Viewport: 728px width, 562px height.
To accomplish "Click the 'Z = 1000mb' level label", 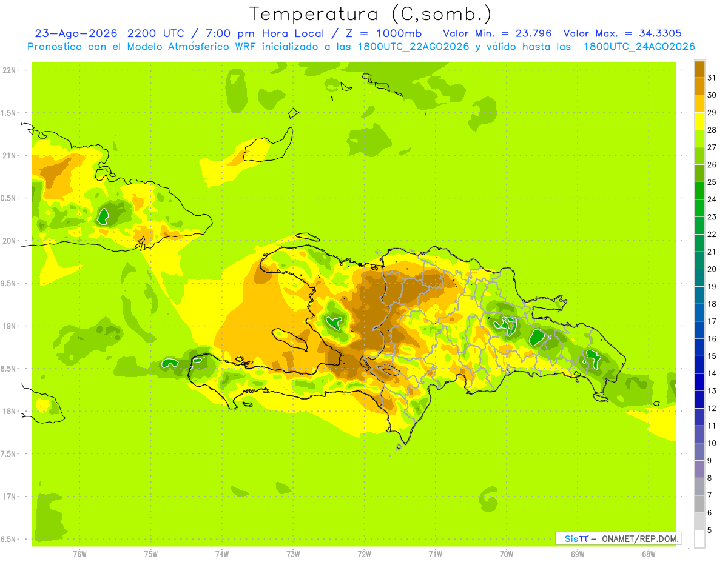I will 383,33.
